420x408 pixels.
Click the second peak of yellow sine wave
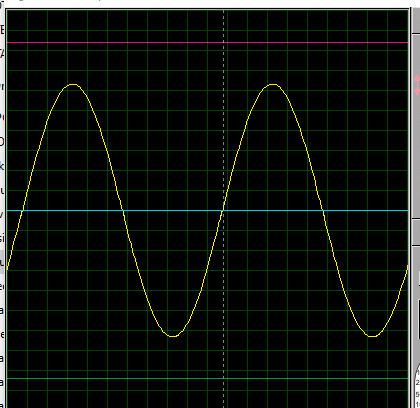coord(273,85)
